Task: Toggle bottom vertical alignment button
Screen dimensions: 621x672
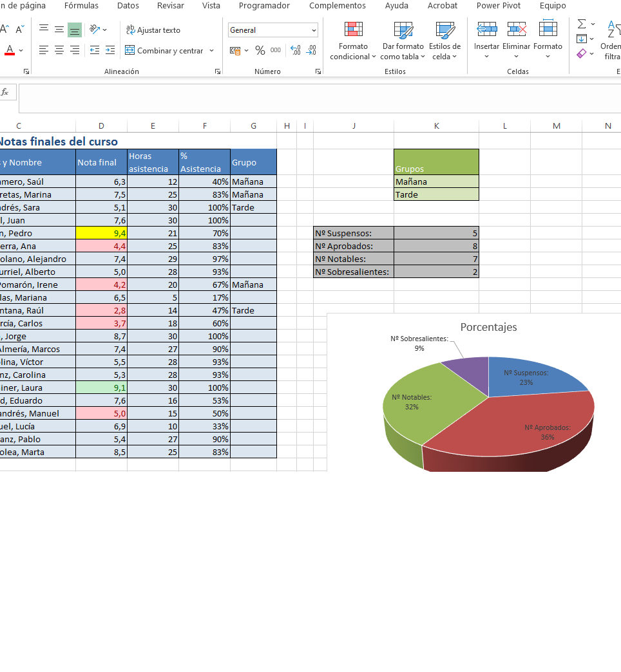Action: [75, 30]
